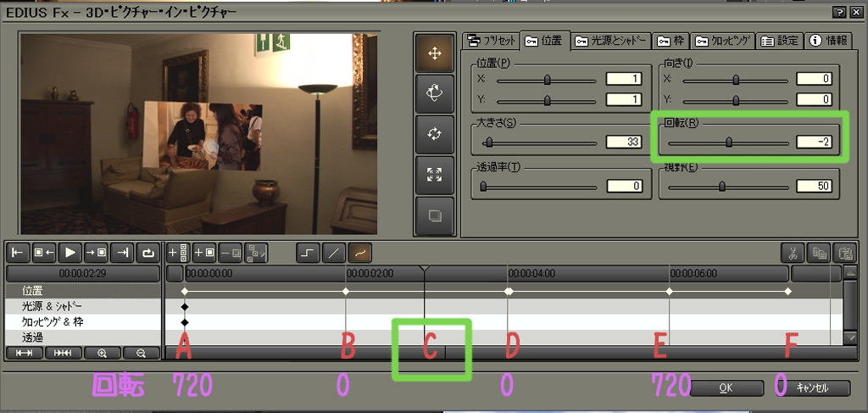This screenshot has height=413, width=868.
Task: Open the 設定 tab
Action: [x=780, y=41]
